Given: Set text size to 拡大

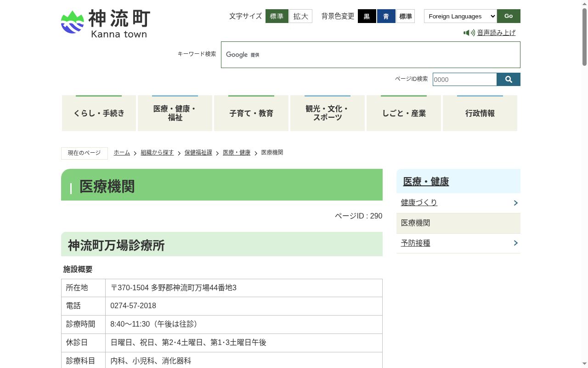Looking at the screenshot, I should point(301,16).
